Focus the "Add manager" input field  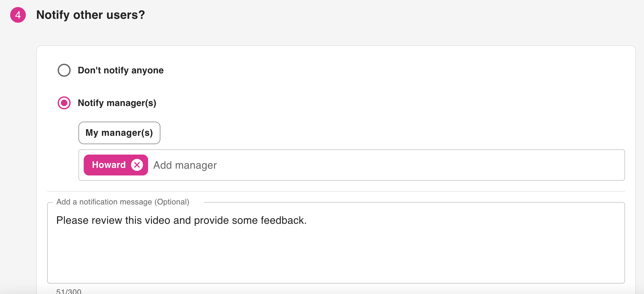point(185,165)
